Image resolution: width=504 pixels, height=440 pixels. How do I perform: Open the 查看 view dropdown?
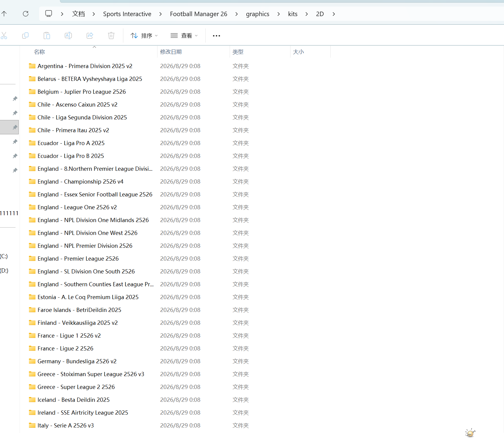(x=184, y=36)
